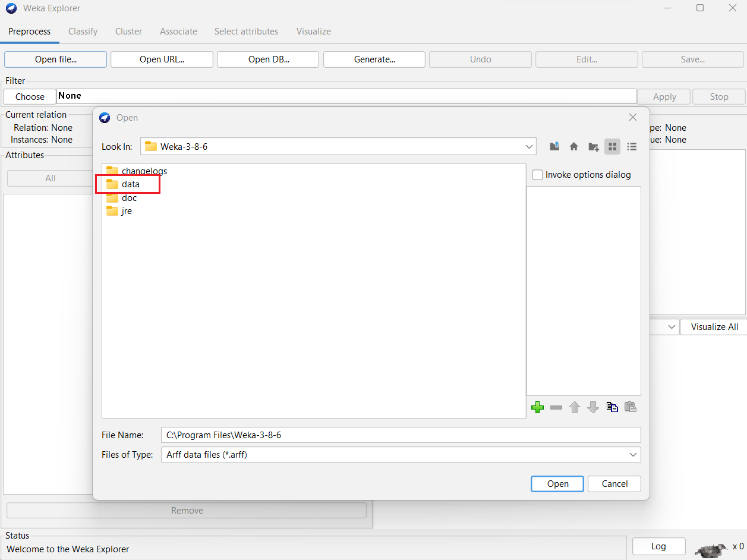Select the doc folder
The image size is (747, 560).
tap(122, 198)
